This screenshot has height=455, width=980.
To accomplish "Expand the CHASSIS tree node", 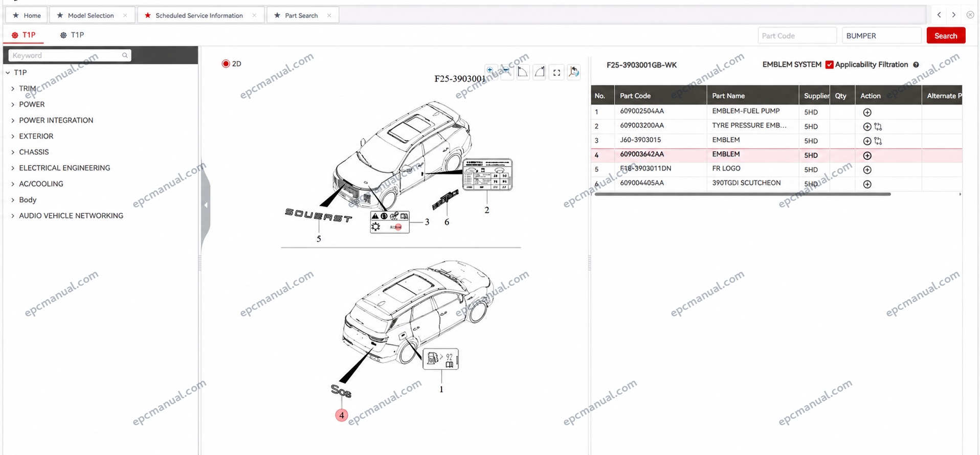I will (13, 152).
